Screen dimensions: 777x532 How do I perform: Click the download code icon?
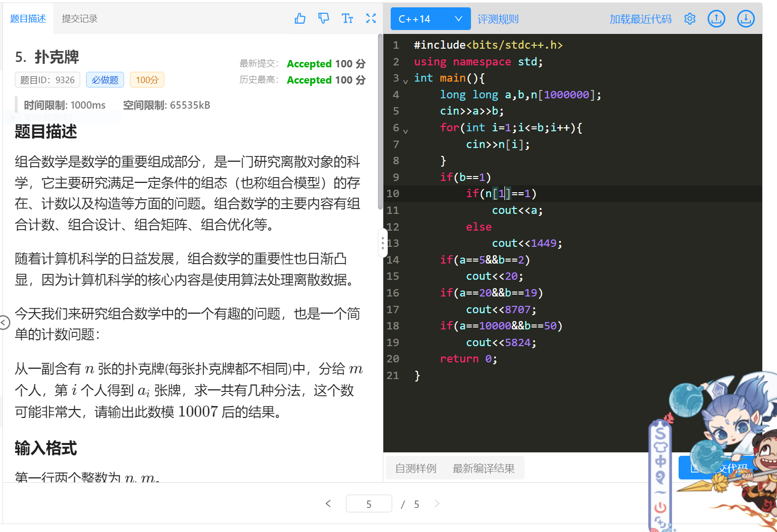746,19
